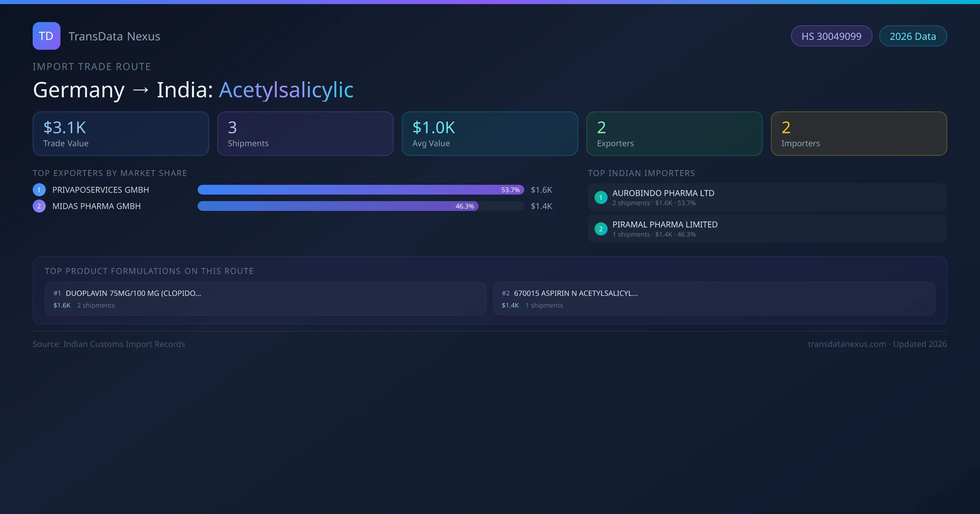Click the 46.3% market share bar

tap(337, 206)
